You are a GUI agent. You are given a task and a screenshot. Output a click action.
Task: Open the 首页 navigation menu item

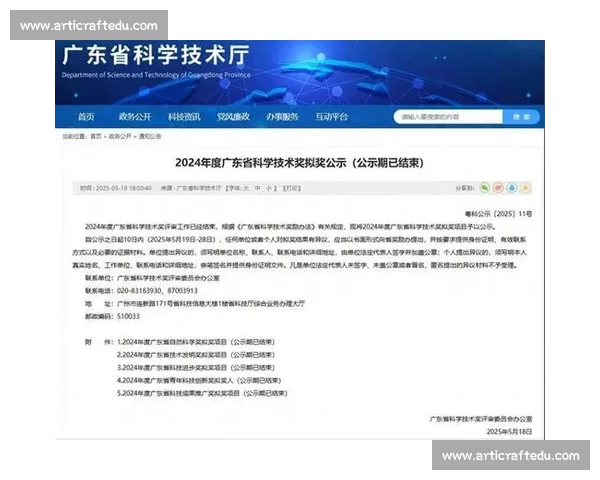86,117
